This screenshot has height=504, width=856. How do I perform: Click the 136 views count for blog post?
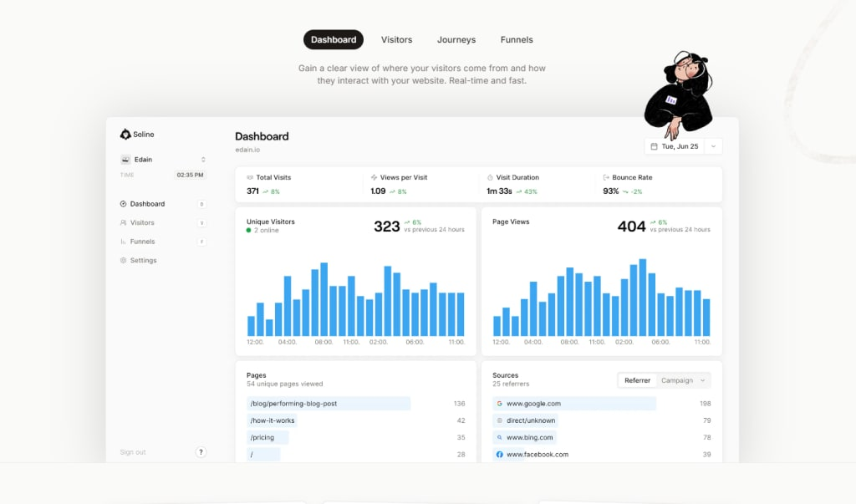click(459, 404)
